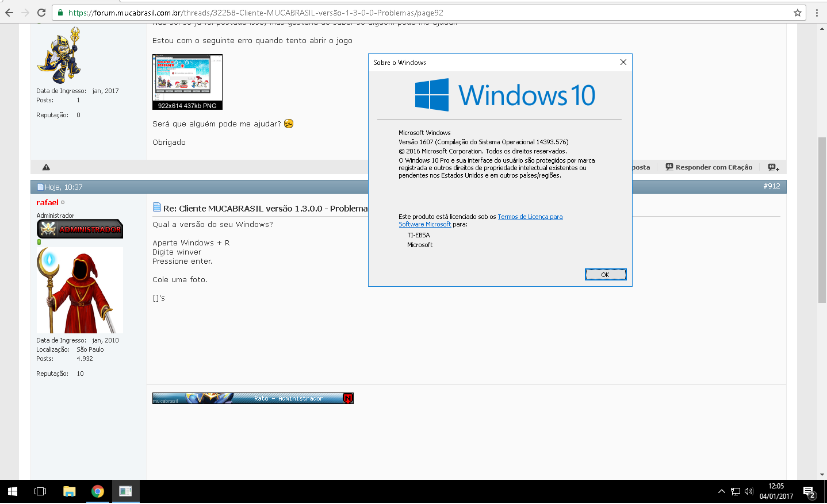827x504 pixels.
Task: Open the Termos de Licença para Software Microsoft link
Action: point(530,217)
